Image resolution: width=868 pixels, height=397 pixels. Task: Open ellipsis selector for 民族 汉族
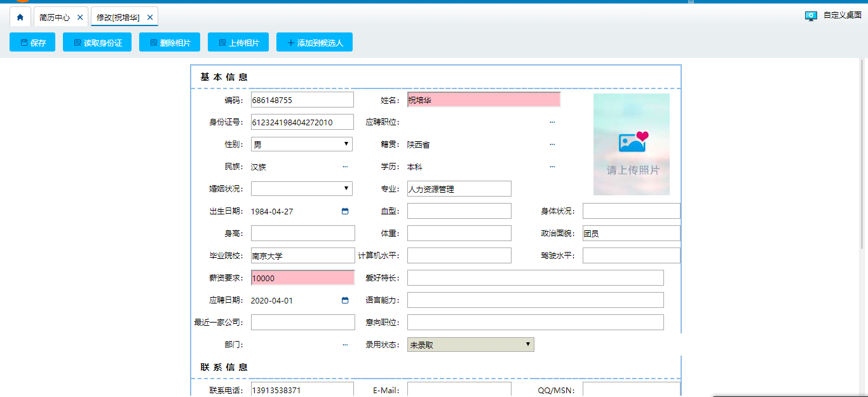(345, 167)
